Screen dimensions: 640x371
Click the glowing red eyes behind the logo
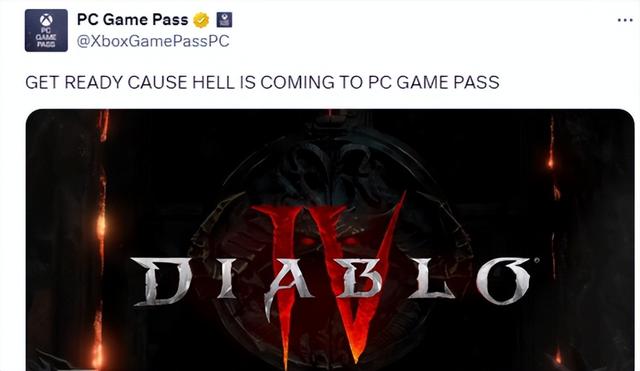327,241
